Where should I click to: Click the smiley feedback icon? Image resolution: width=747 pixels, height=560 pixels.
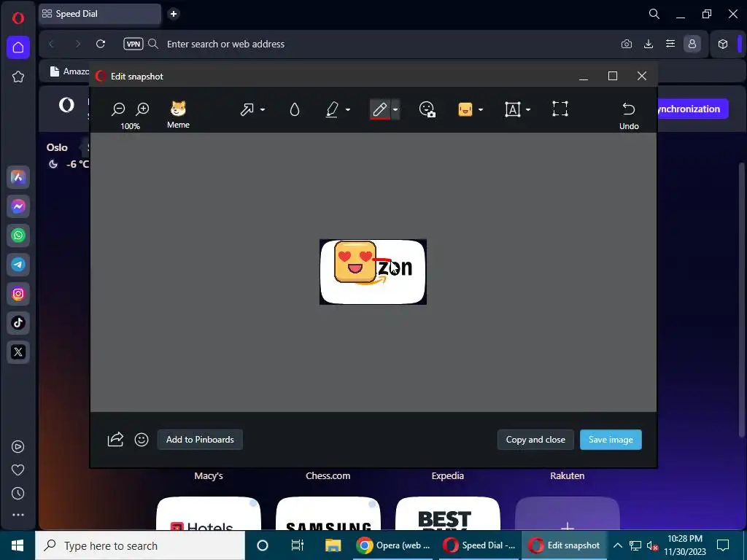click(x=142, y=440)
